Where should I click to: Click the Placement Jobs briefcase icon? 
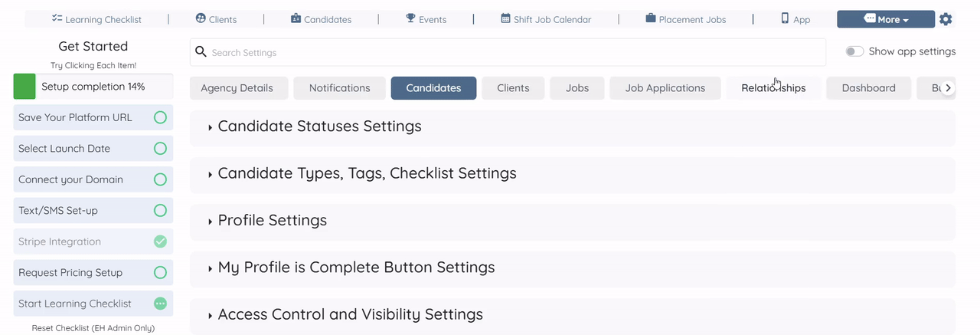(x=651, y=18)
